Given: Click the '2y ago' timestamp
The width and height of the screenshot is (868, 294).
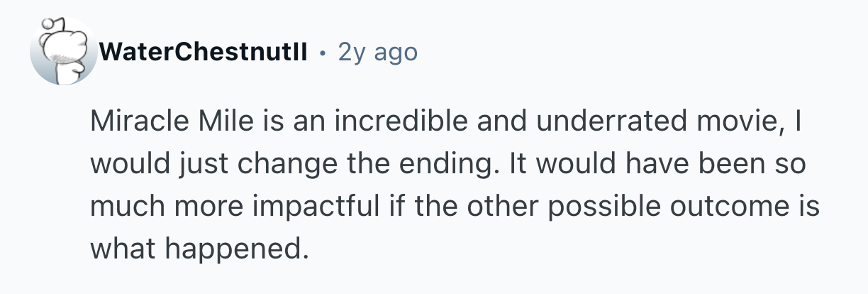Looking at the screenshot, I should click(x=378, y=52).
